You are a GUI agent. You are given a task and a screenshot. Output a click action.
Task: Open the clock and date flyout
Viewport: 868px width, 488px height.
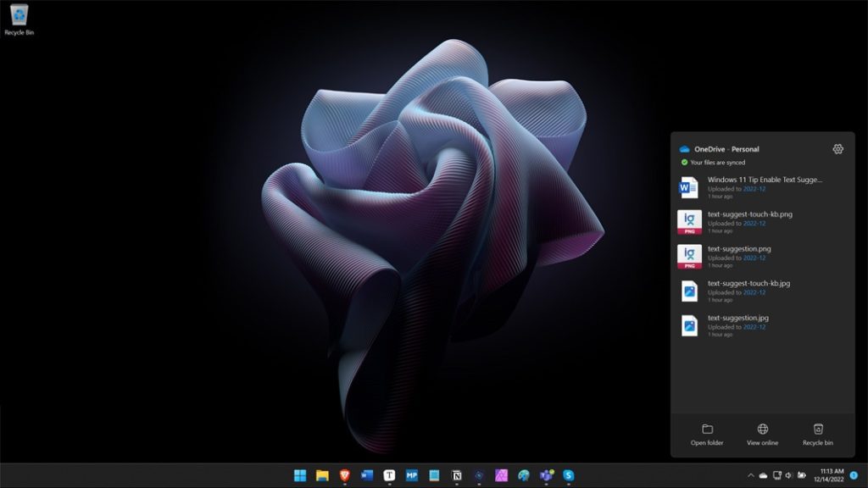[x=827, y=475]
